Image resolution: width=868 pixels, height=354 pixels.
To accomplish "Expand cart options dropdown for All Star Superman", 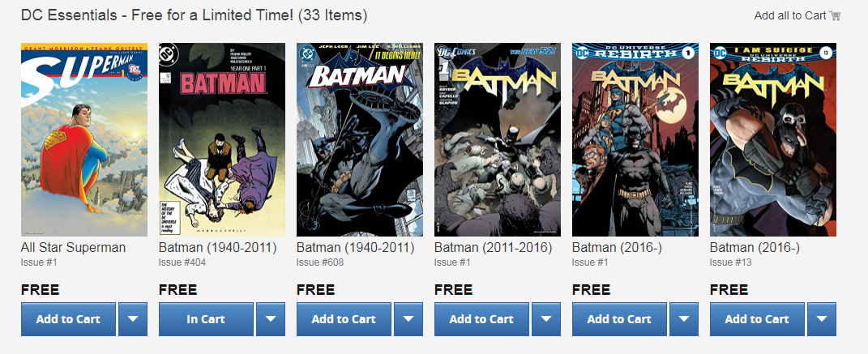I will (x=132, y=319).
